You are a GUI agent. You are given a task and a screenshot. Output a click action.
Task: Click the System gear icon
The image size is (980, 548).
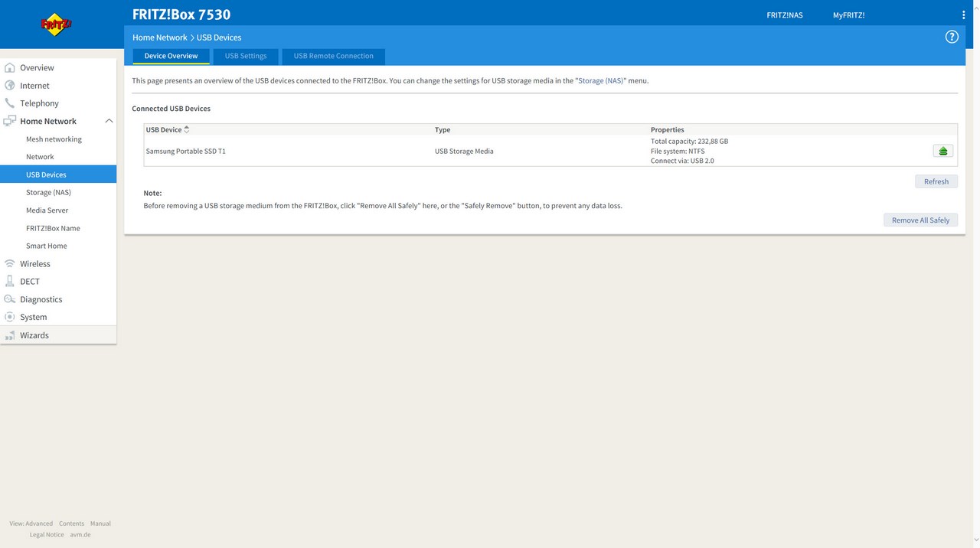(10, 317)
